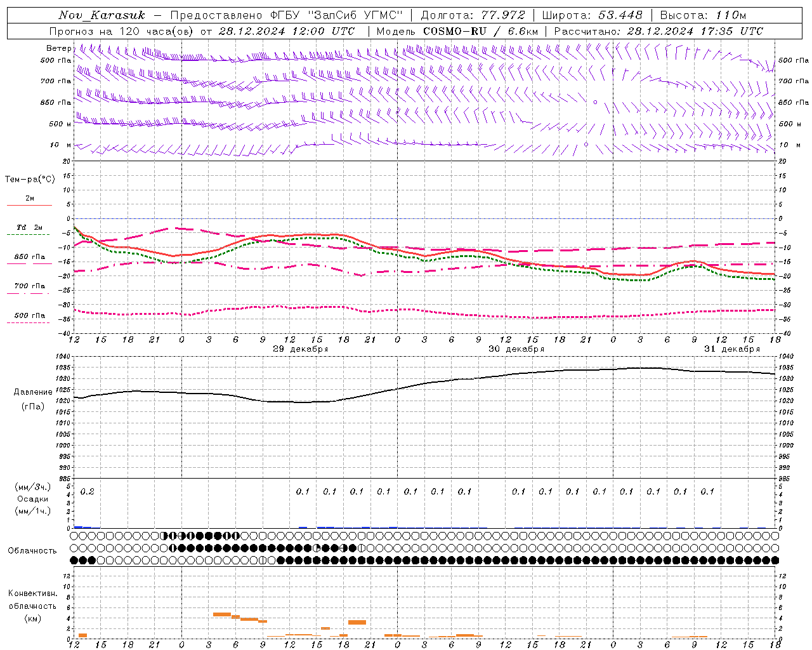Click the '31 декабря' date label
Image resolution: width=812 pixels, height=650 pixels.
pyautogui.click(x=732, y=349)
